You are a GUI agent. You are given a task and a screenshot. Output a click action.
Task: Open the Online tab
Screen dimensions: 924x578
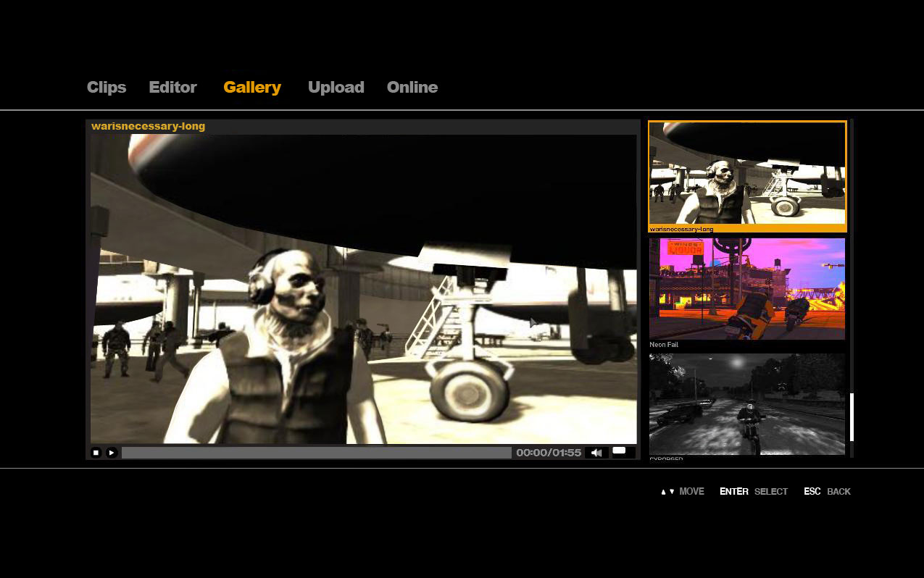pos(412,87)
